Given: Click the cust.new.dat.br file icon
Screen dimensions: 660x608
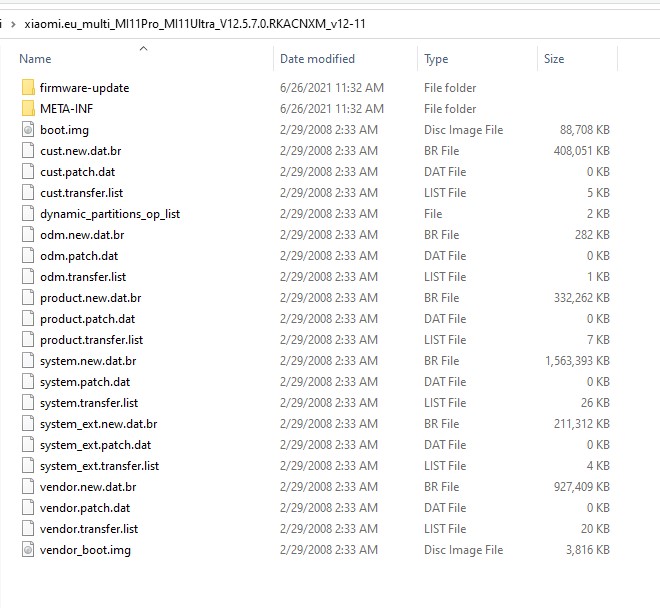Looking at the screenshot, I should 28,151.
